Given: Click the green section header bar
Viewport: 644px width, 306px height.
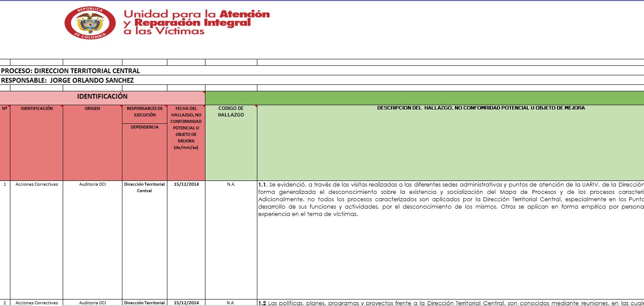Looking at the screenshot, I should tap(425, 97).
